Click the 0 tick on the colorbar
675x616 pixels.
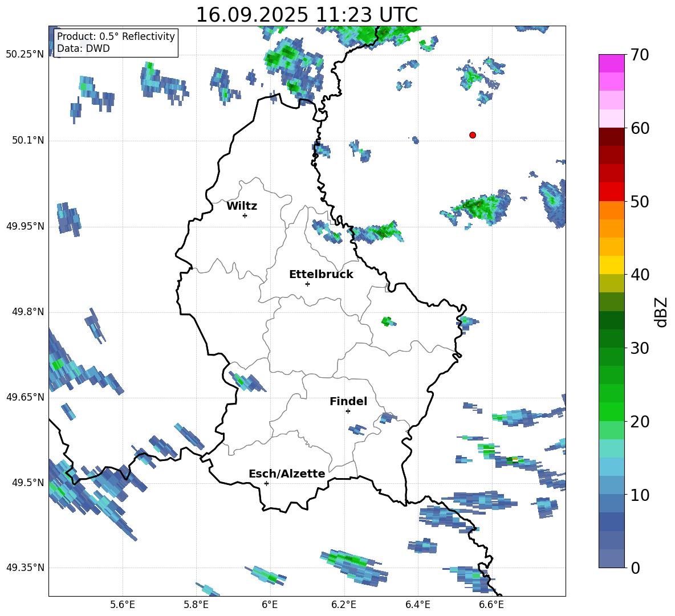pos(635,568)
